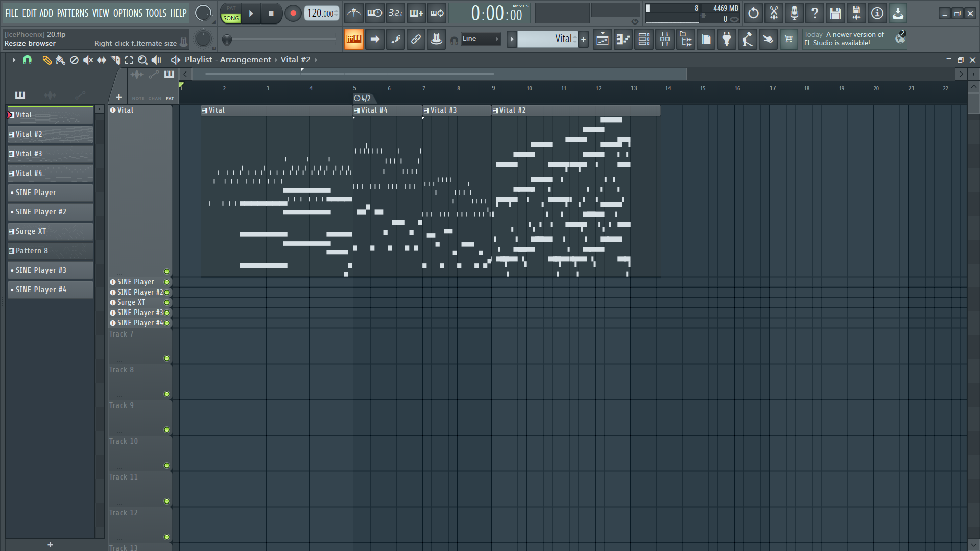980x551 pixels.
Task: Click the red Record button
Action: (293, 14)
